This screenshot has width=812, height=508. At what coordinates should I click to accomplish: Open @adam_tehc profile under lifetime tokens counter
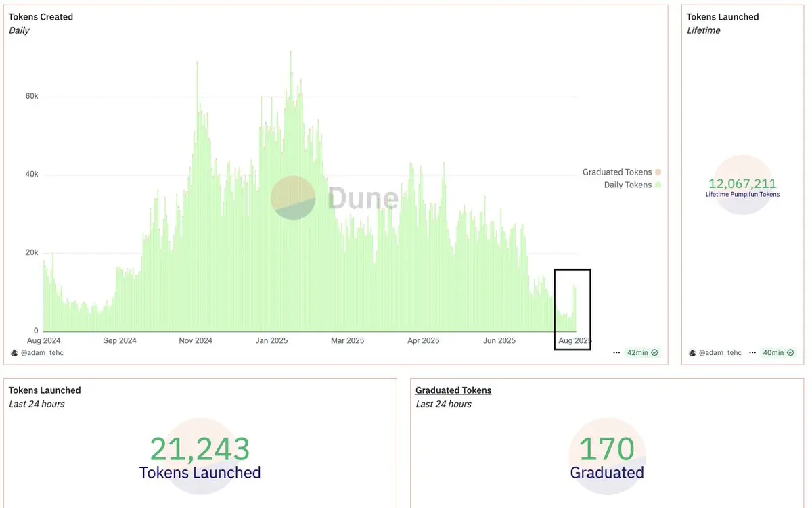pyautogui.click(x=720, y=353)
